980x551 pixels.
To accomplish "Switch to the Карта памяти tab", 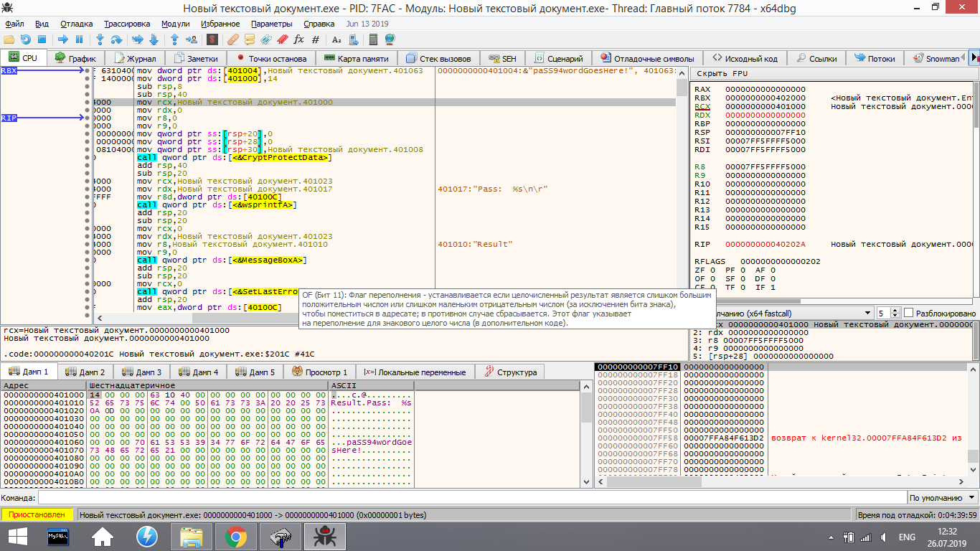I will pos(357,59).
